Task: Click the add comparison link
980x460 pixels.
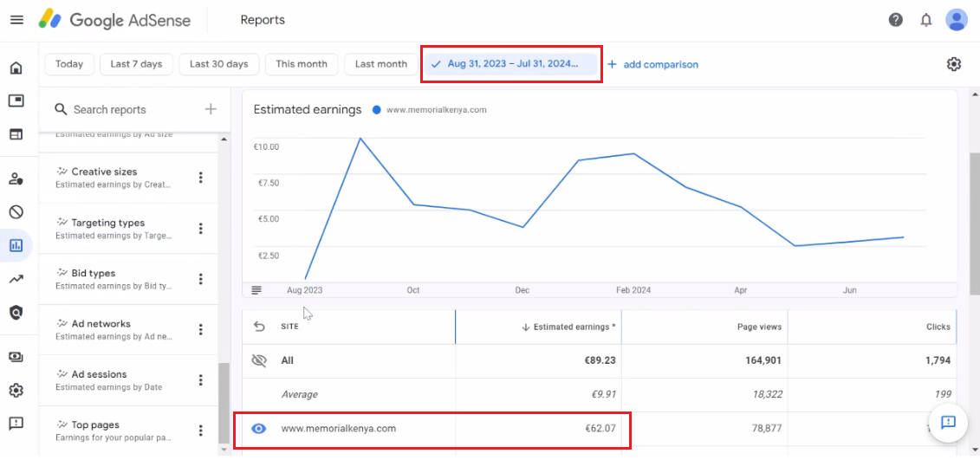Action: pyautogui.click(x=652, y=64)
